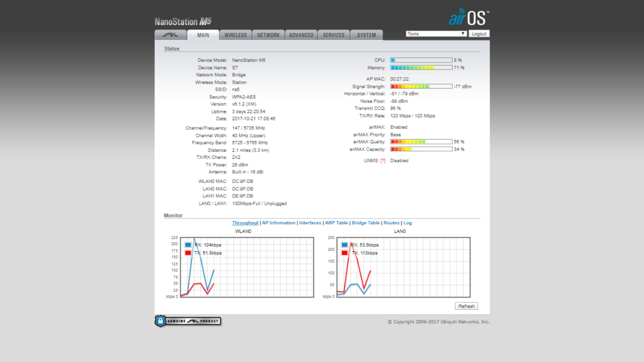
Task: Click the airOS logo
Action: coord(469,17)
